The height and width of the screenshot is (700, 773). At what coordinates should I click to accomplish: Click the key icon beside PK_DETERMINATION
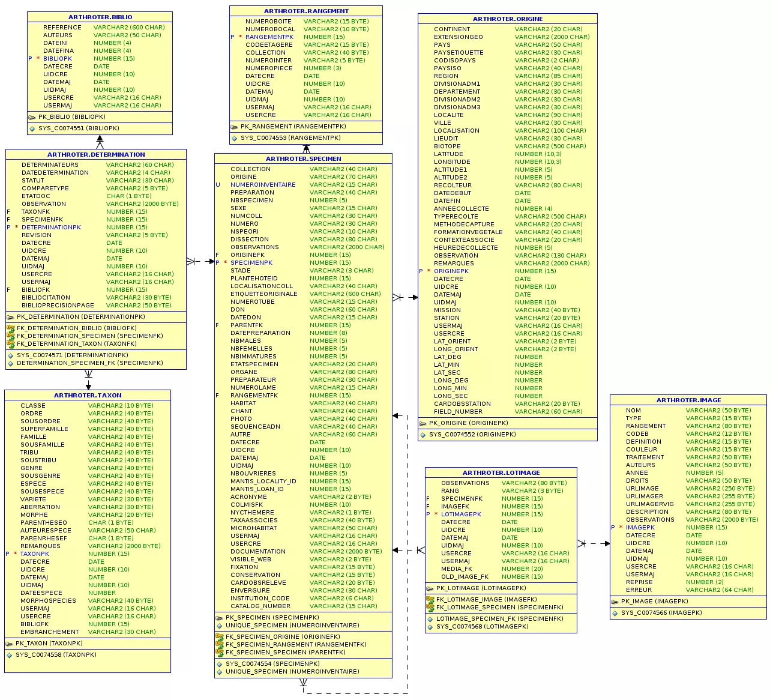[11, 317]
